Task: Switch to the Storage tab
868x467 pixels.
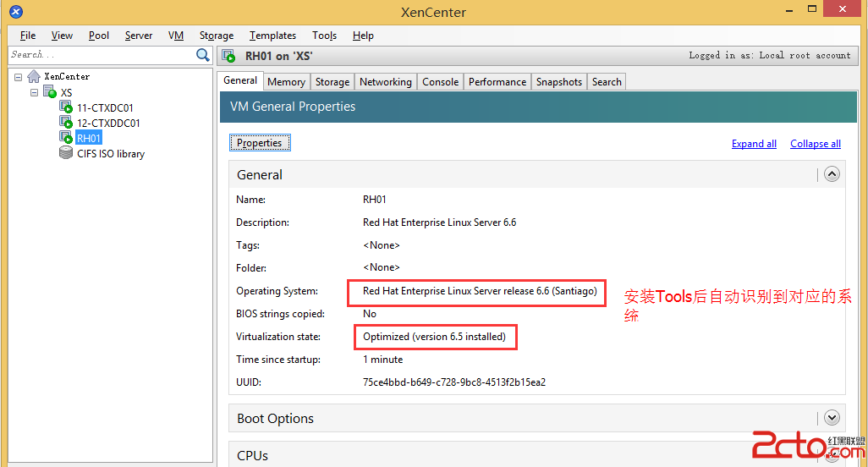Action: pos(332,82)
